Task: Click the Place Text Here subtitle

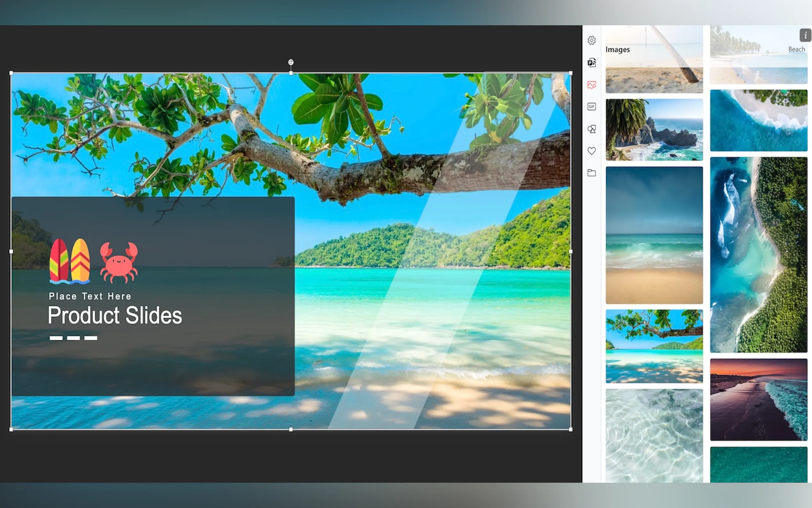Action: point(90,296)
